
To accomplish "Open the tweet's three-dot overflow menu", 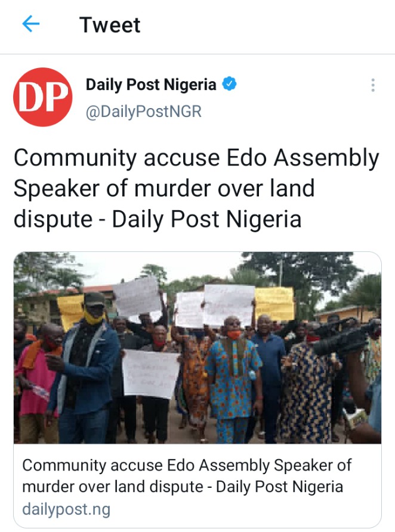I will pyautogui.click(x=373, y=85).
